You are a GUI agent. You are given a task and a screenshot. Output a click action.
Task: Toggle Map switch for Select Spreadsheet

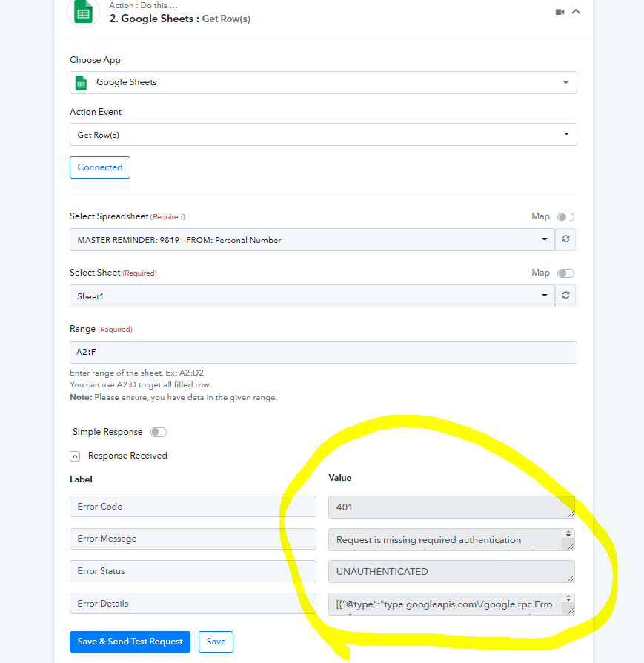(565, 217)
